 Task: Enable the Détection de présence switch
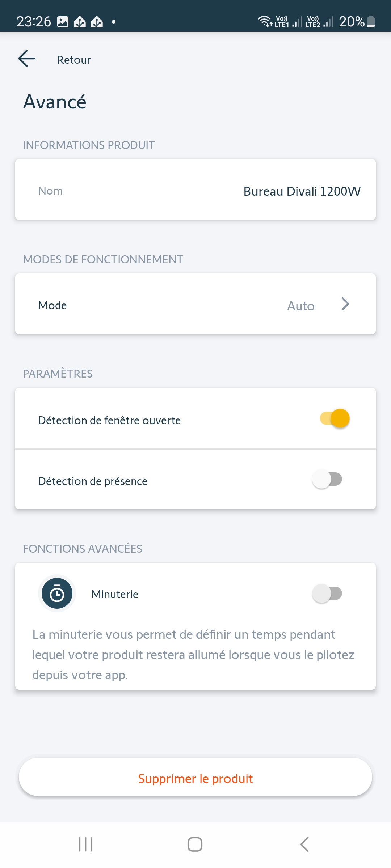point(327,480)
